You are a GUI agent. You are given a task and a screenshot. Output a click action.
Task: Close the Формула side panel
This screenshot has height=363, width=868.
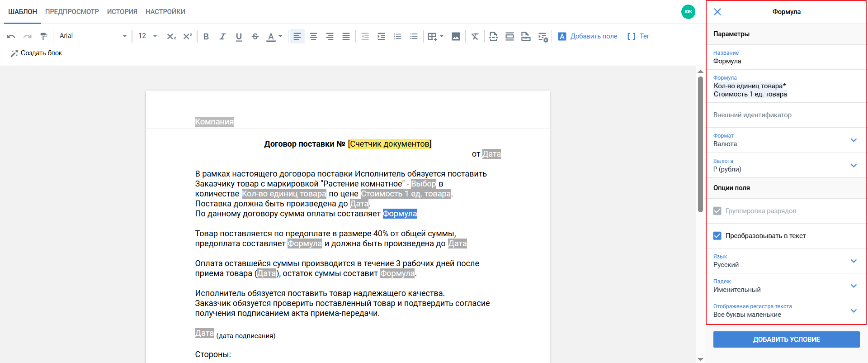pyautogui.click(x=717, y=12)
